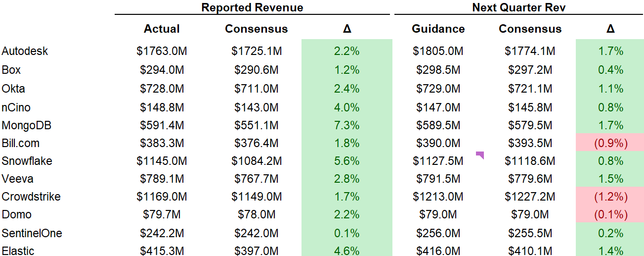This screenshot has height=256, width=644.
Task: Click Box next quarter delta 0.4%
Action: (x=610, y=70)
